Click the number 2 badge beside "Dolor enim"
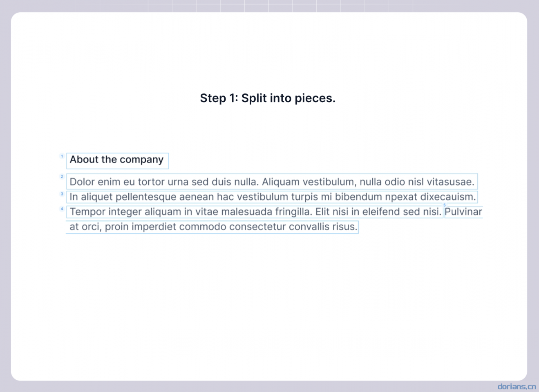Screen dimensions: 539x392 pos(62,177)
